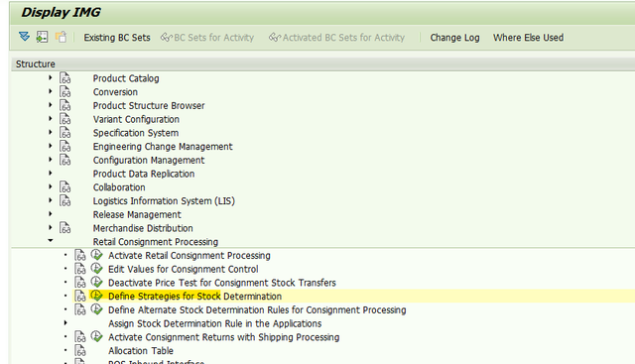Open the documentation icon for Allocation Table
The image size is (635, 364).
point(80,351)
